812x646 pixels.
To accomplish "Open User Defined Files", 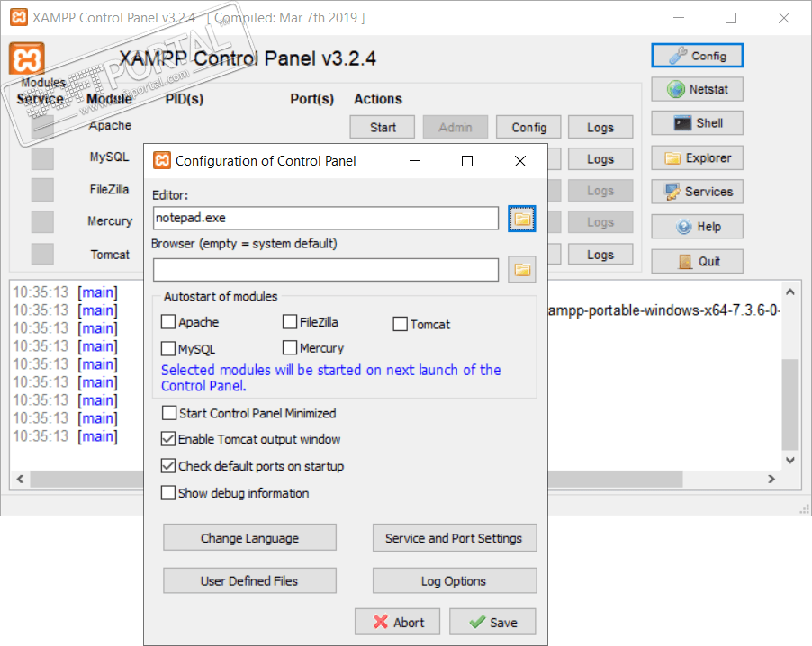I will coord(249,580).
